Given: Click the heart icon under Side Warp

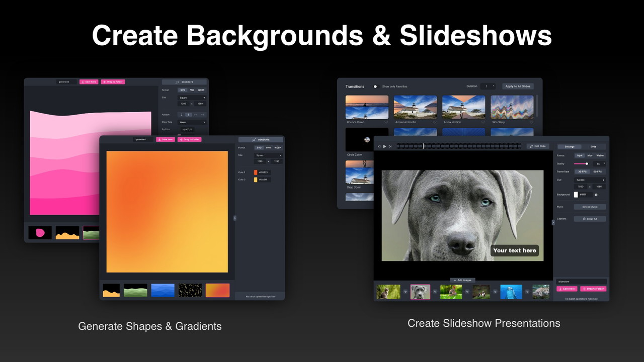Looking at the screenshot, I should [x=531, y=122].
